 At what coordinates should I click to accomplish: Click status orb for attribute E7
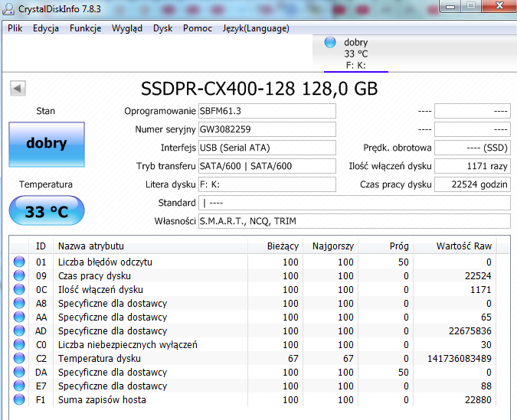coord(19,386)
